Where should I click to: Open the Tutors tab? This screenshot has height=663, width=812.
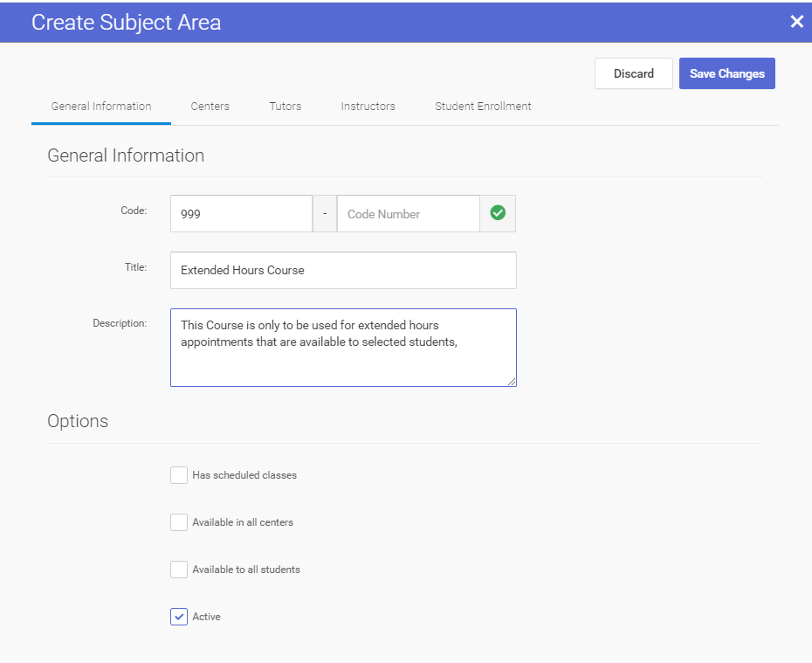tap(286, 107)
